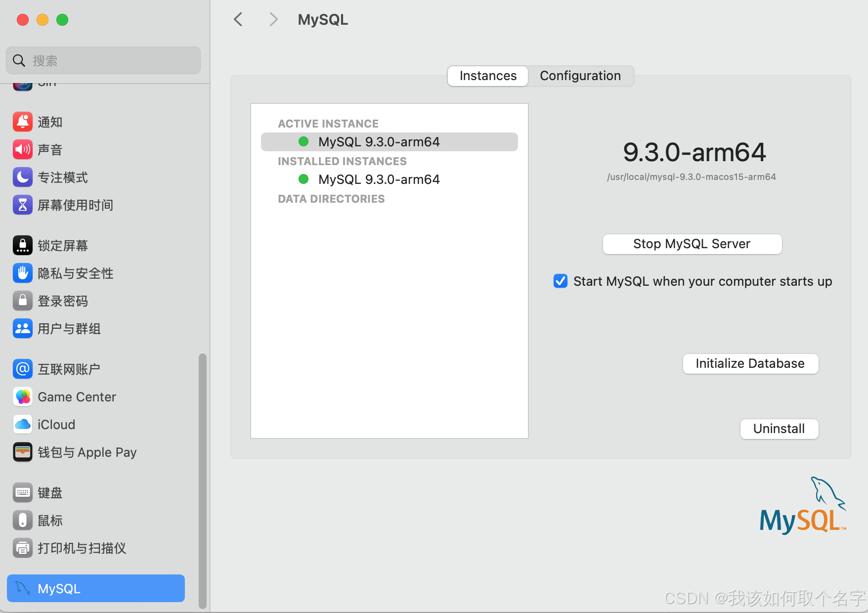
Task: Select the 打印机与扫描仪 label in the sidebar
Action: pyautogui.click(x=82, y=548)
